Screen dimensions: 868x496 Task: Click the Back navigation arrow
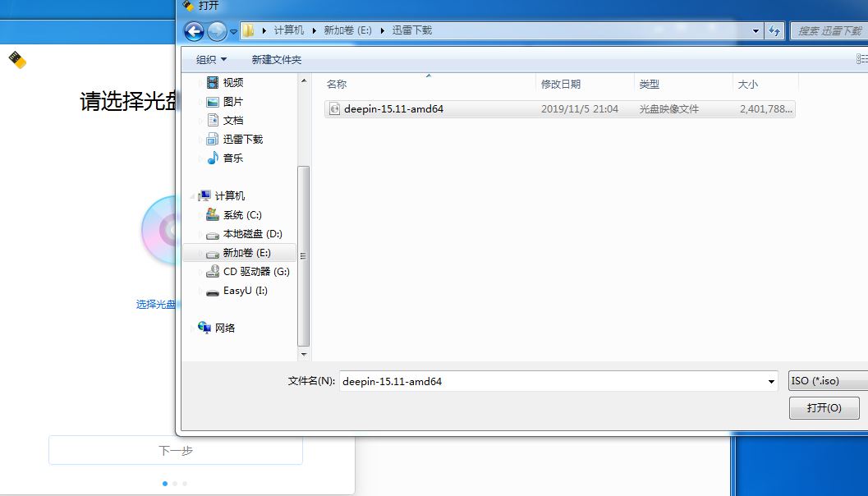194,31
